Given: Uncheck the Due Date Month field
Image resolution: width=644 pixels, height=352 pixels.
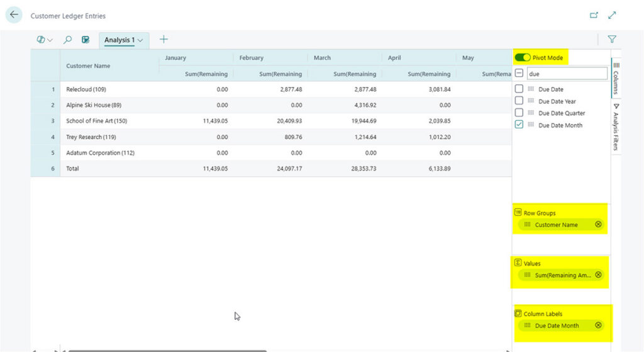Looking at the screenshot, I should click(519, 124).
